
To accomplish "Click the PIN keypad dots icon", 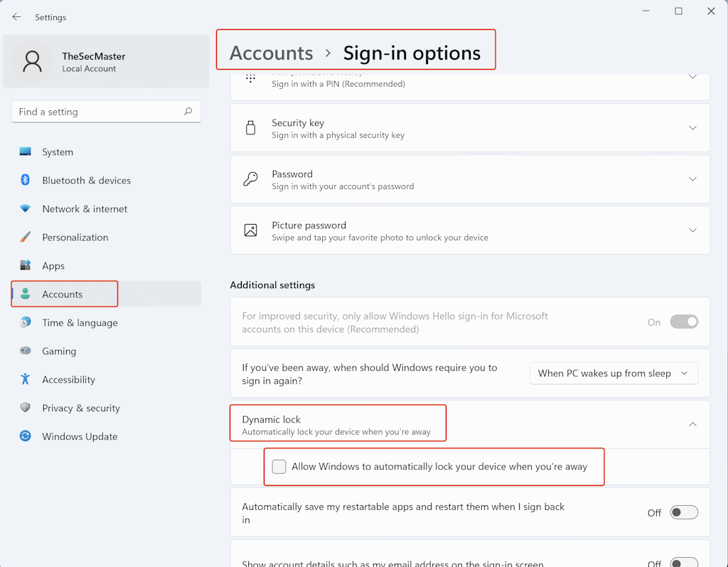I will (250, 78).
